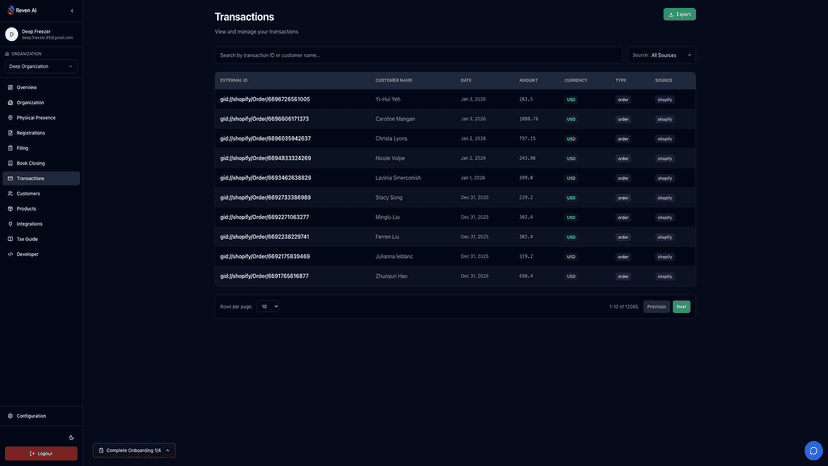Open the Customers menu item

click(41, 193)
